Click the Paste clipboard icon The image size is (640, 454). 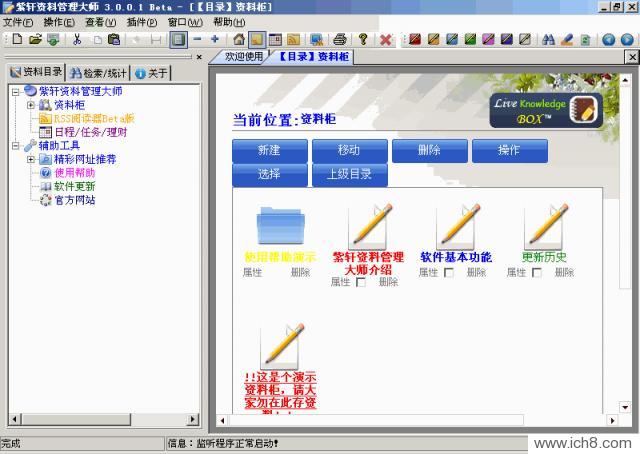pos(114,40)
